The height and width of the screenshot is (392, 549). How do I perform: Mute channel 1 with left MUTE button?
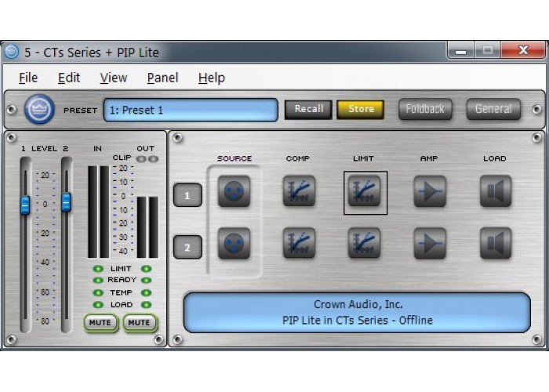point(100,323)
